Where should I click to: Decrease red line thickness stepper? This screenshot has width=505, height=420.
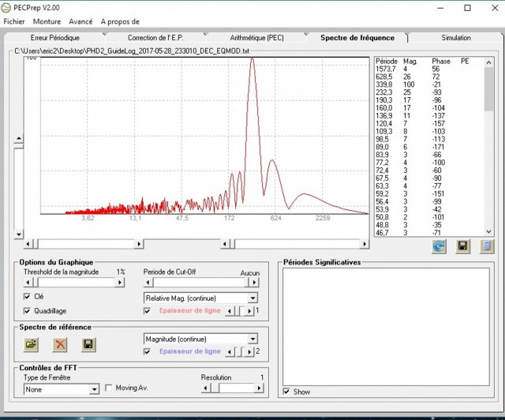[x=230, y=311]
